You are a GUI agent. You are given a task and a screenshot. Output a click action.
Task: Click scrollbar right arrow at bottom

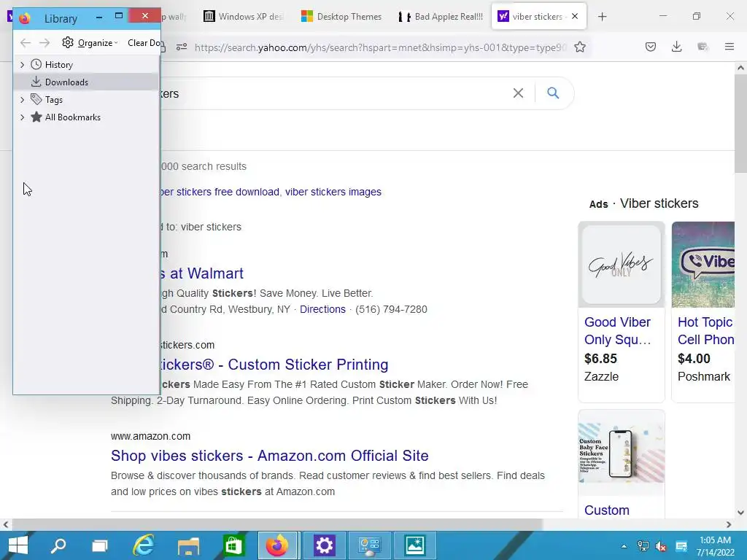click(x=729, y=525)
